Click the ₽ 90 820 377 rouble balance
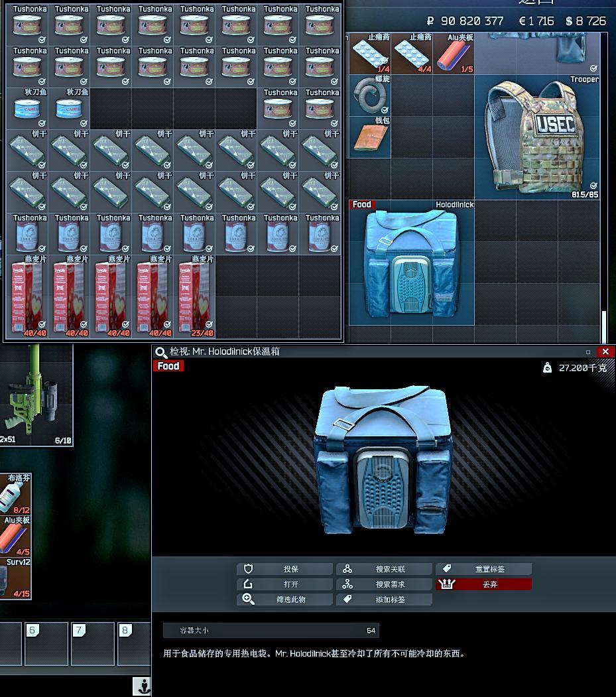Screen dimensions: 616x697 (465, 21)
